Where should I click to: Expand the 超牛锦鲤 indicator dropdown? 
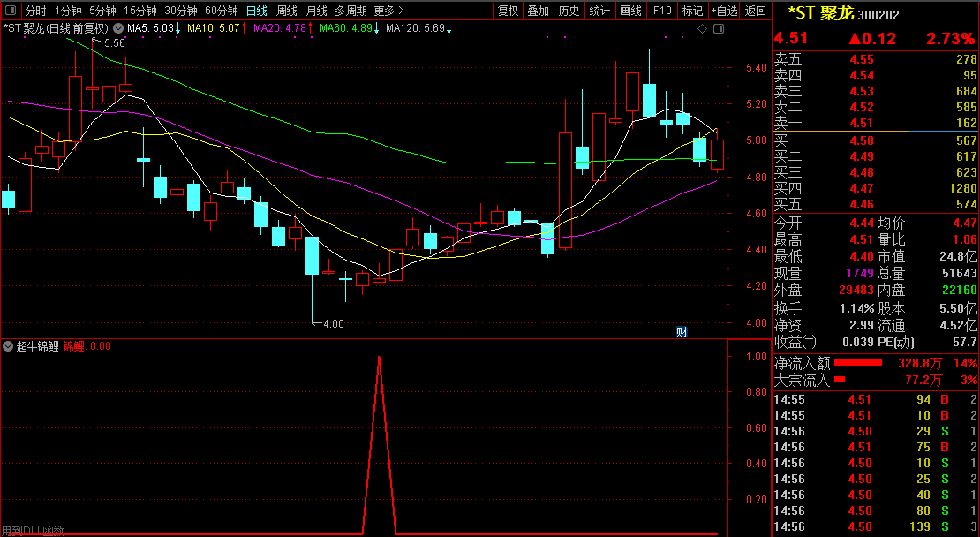coord(8,346)
